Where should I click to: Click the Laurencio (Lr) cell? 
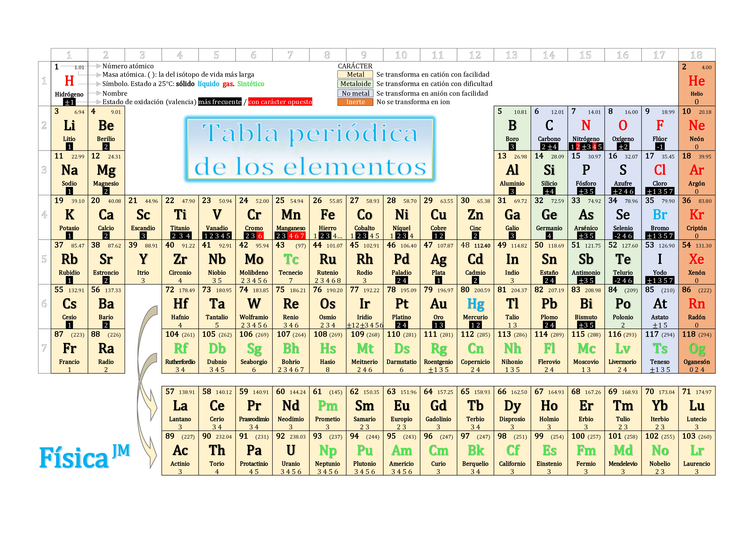click(x=697, y=453)
